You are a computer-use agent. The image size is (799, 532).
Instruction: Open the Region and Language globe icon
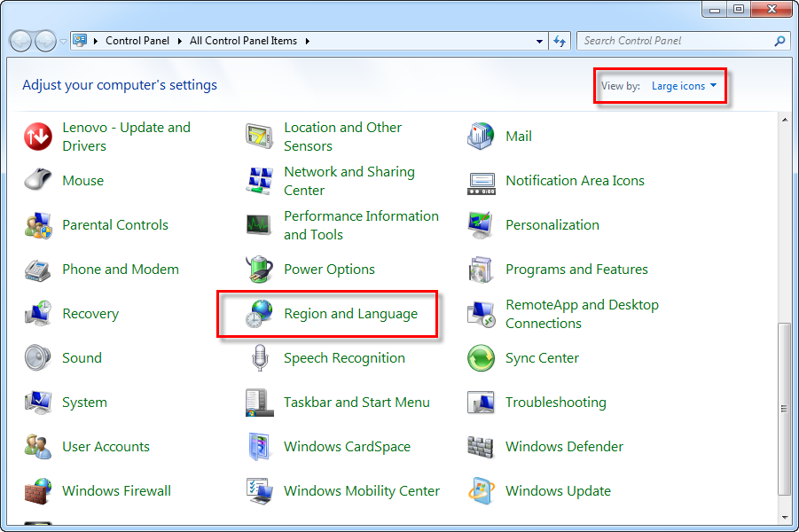[259, 314]
